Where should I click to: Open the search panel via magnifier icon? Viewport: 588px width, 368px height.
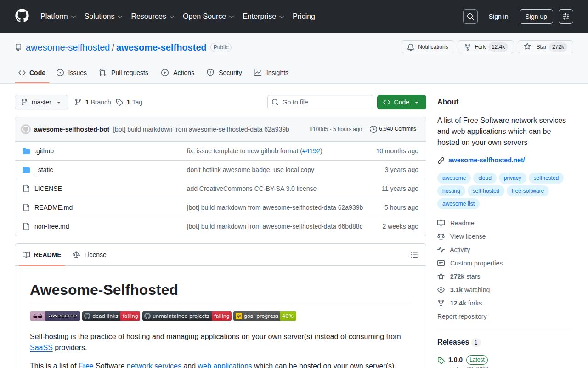pos(470,16)
